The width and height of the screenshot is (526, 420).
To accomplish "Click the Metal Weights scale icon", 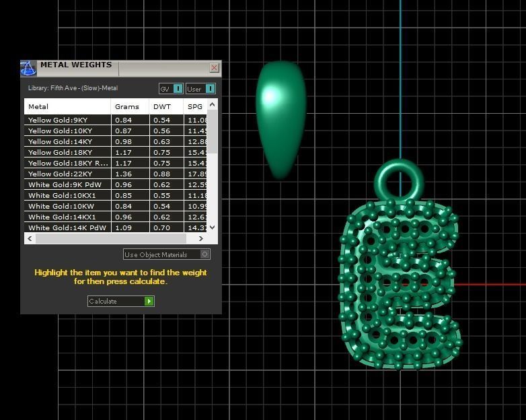I will pyautogui.click(x=28, y=69).
